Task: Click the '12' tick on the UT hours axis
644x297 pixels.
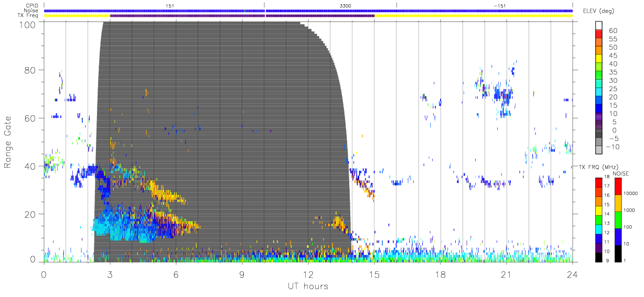Action: (308, 273)
